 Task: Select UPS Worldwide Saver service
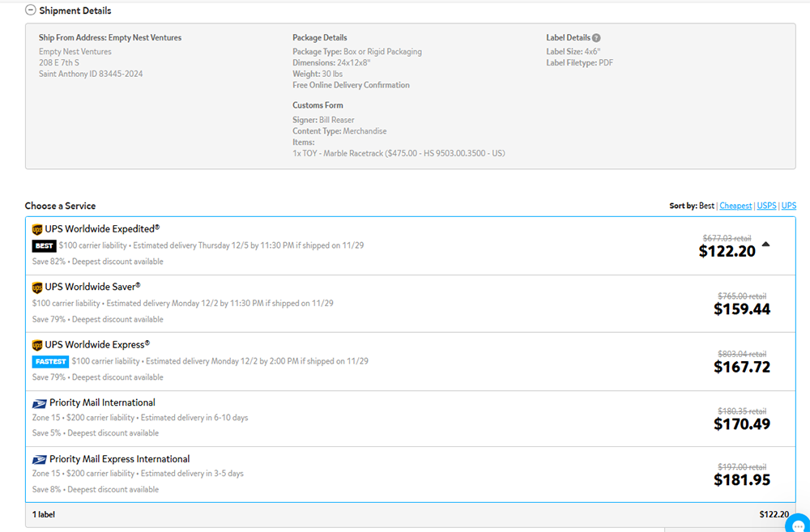(411, 304)
